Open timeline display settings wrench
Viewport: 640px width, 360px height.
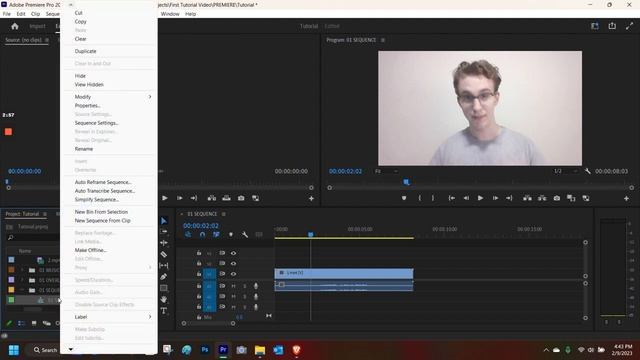tap(244, 234)
